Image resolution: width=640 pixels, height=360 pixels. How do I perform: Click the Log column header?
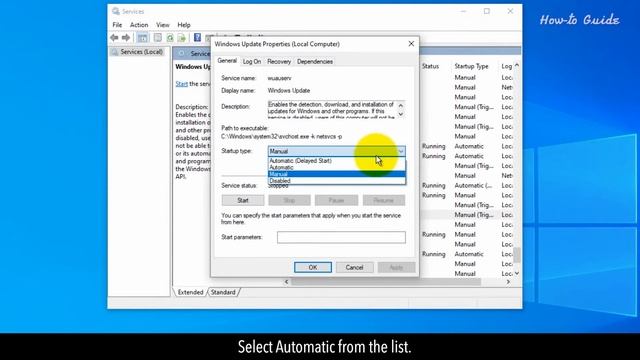(x=507, y=66)
